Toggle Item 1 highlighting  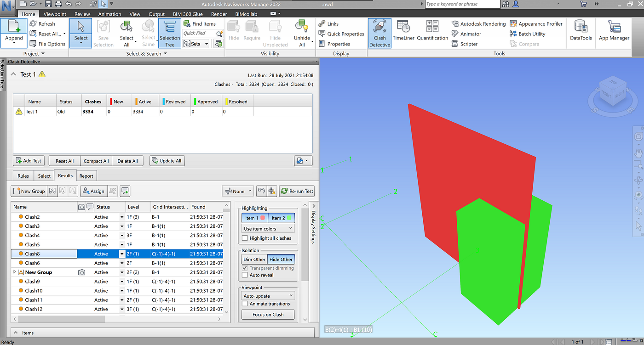click(255, 218)
